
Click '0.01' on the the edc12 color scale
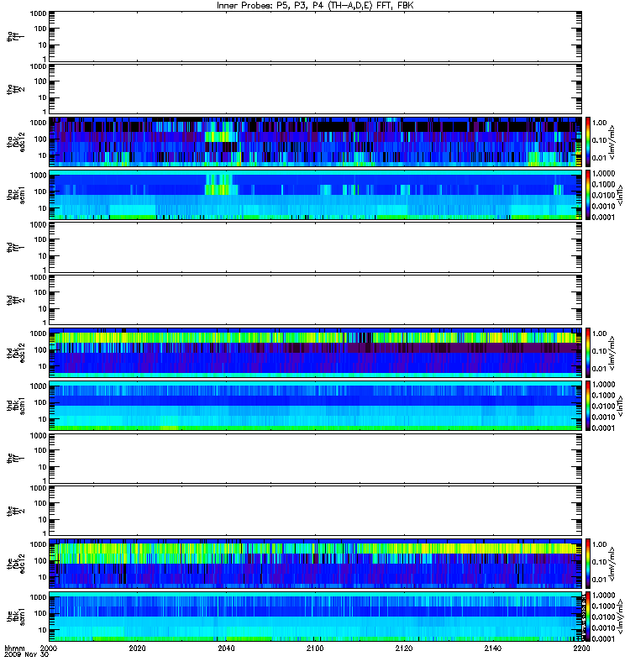[x=600, y=580]
